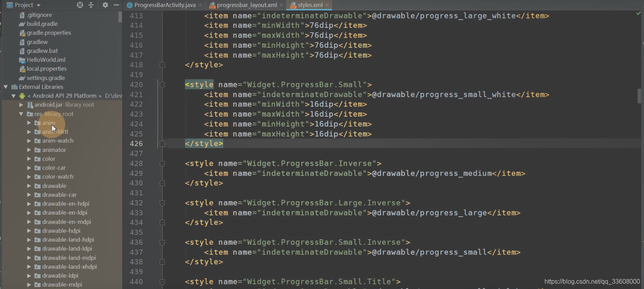The height and width of the screenshot is (289, 644).
Task: Select drawable-mdpi folder
Action: pos(62,285)
